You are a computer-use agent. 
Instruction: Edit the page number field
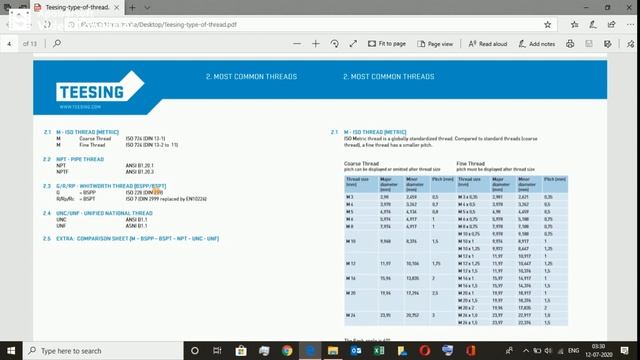click(x=9, y=44)
